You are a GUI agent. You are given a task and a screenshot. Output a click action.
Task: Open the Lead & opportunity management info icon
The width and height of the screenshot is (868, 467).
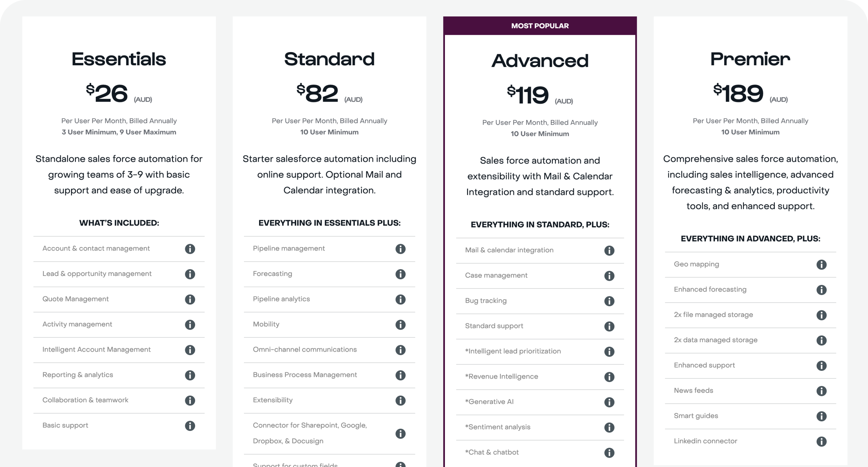pos(190,274)
